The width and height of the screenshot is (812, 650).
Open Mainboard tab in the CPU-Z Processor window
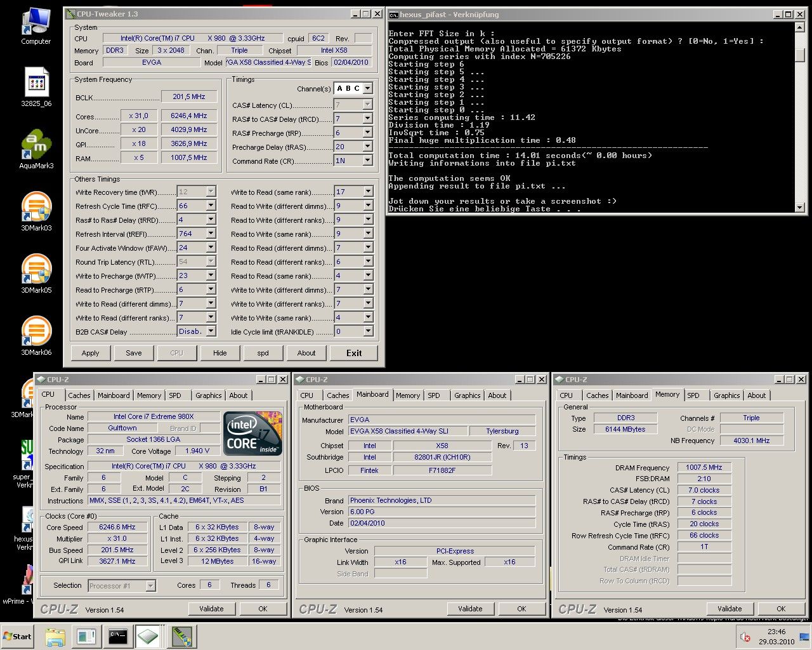click(114, 395)
